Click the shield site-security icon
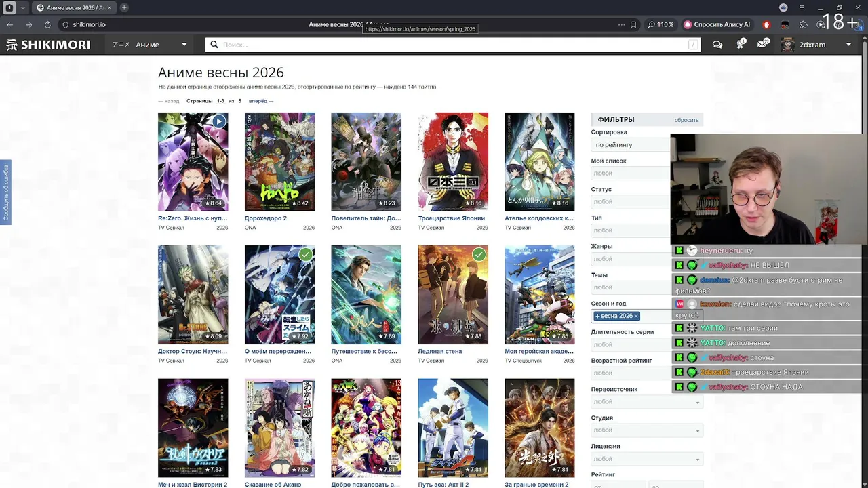 tap(66, 24)
